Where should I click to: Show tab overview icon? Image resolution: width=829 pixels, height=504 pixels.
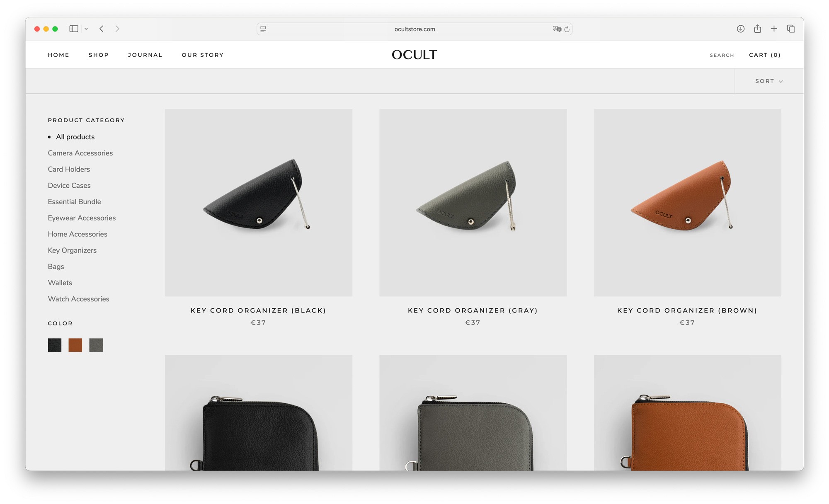pyautogui.click(x=791, y=29)
